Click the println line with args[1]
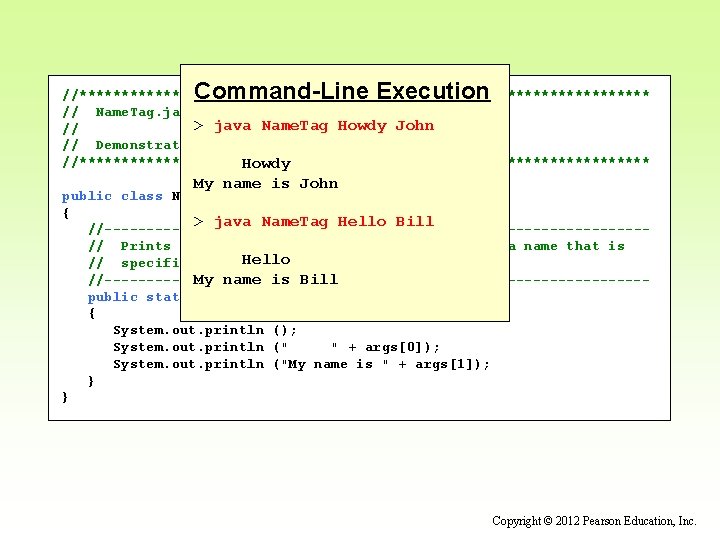This screenshot has width=720, height=540. 301,365
